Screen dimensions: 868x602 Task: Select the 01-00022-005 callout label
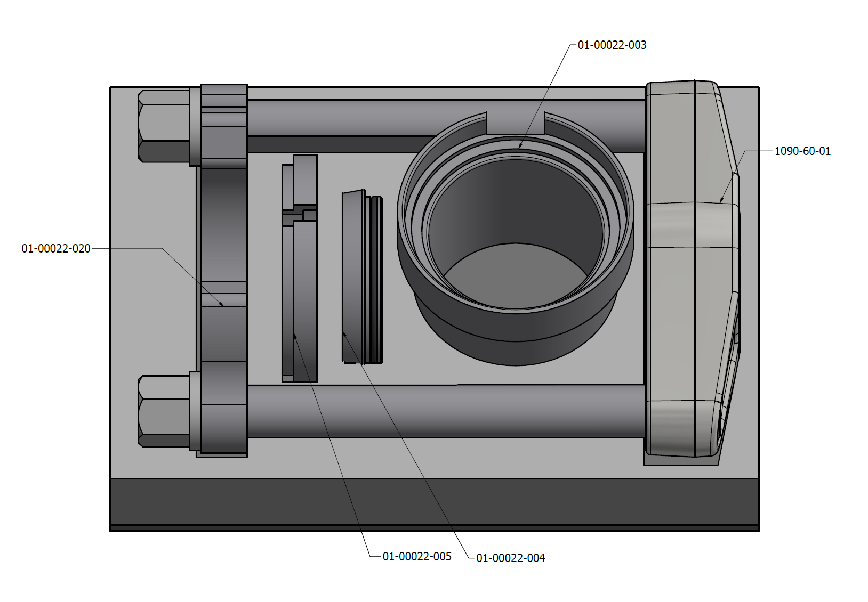point(416,557)
